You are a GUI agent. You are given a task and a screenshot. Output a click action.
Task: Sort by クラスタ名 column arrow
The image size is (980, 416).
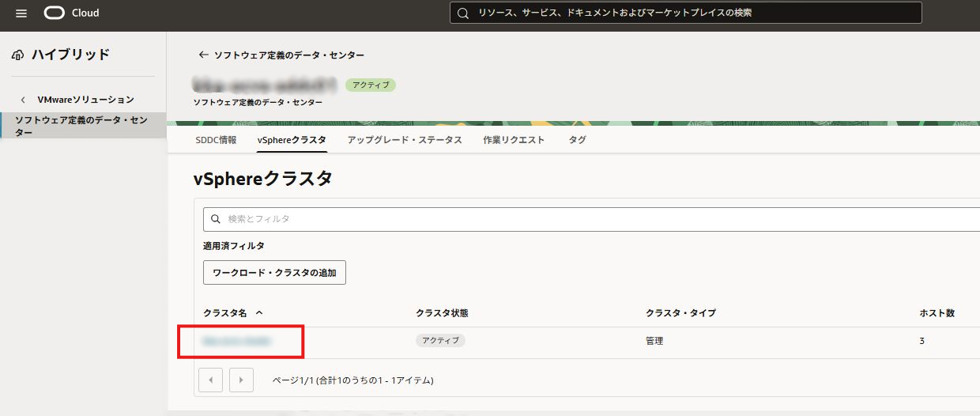259,313
